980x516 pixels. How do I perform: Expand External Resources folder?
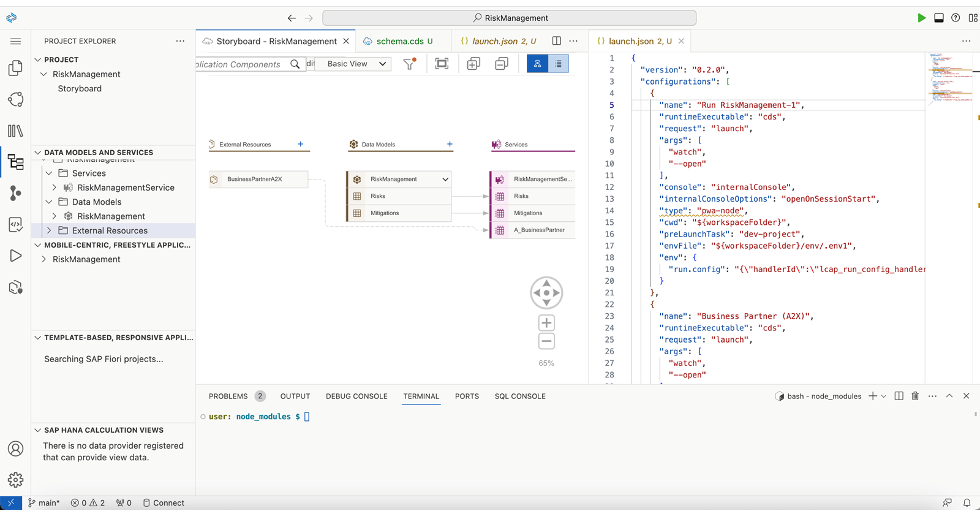click(x=49, y=230)
